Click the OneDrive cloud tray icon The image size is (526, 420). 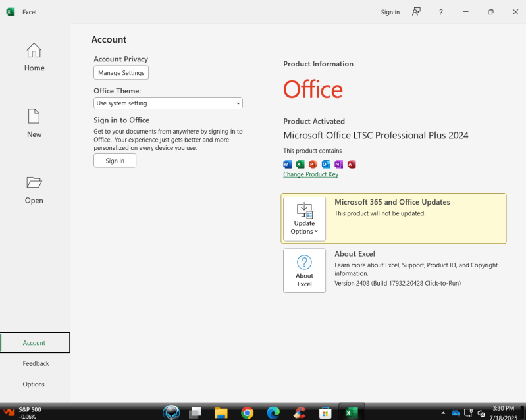[x=456, y=413]
